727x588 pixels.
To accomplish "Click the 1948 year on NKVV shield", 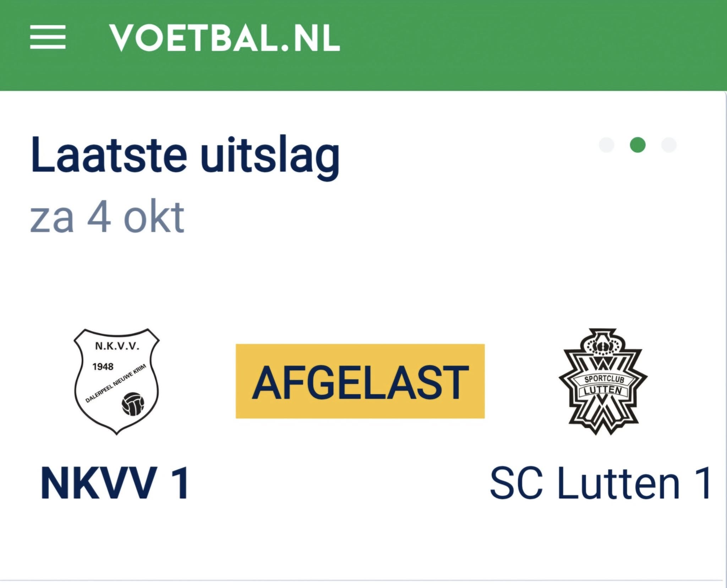I will pos(103,366).
